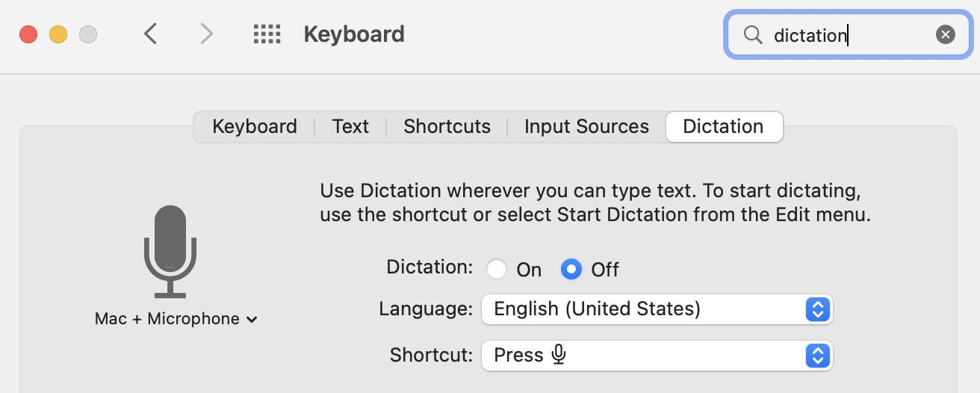Expand the Mac + Microphone source menu
The image size is (980, 393).
pyautogui.click(x=176, y=319)
